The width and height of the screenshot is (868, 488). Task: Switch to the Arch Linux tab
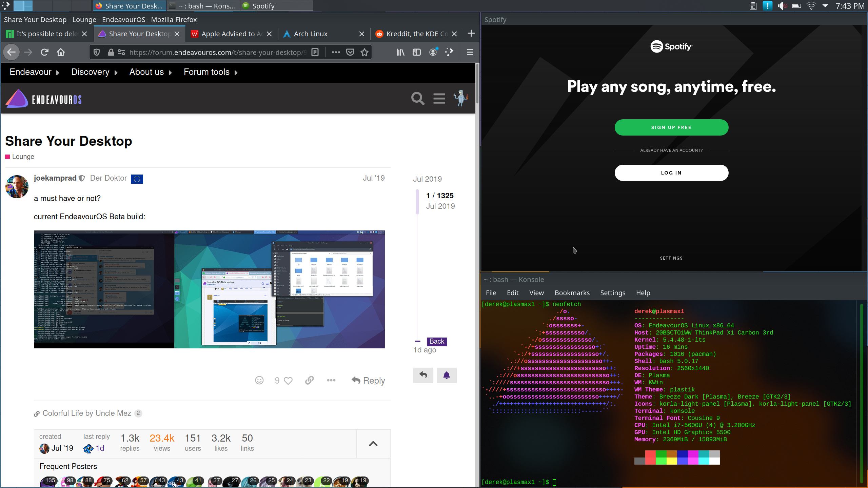(323, 34)
